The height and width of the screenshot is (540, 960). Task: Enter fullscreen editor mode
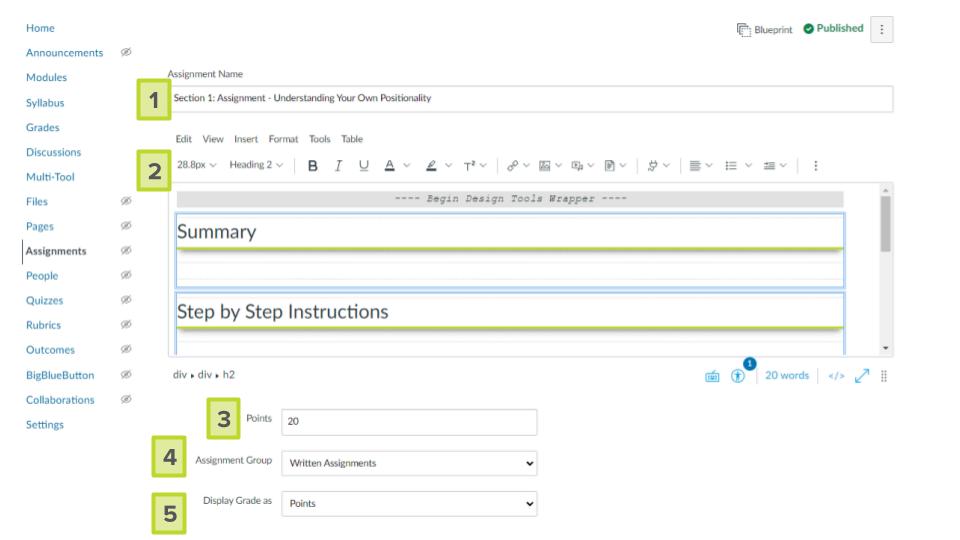point(859,376)
